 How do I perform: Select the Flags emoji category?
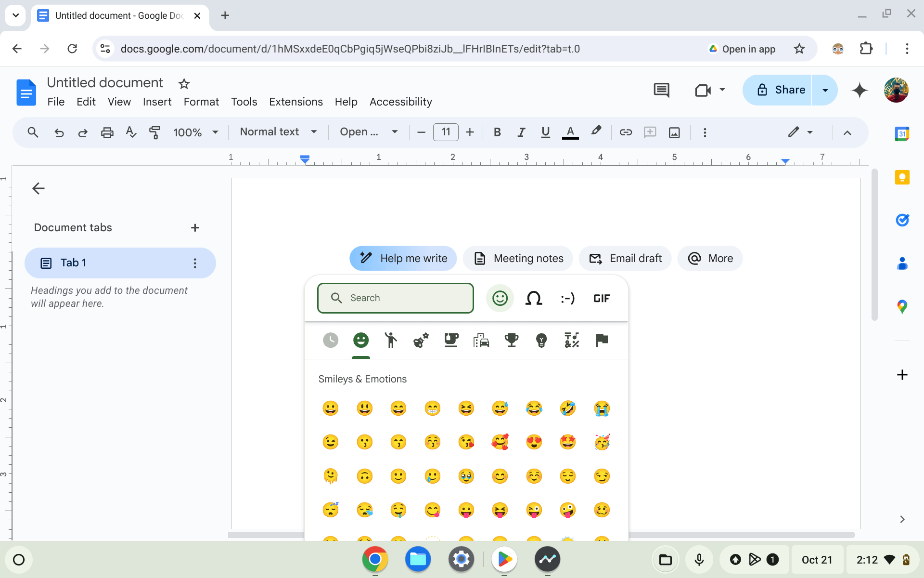602,340
